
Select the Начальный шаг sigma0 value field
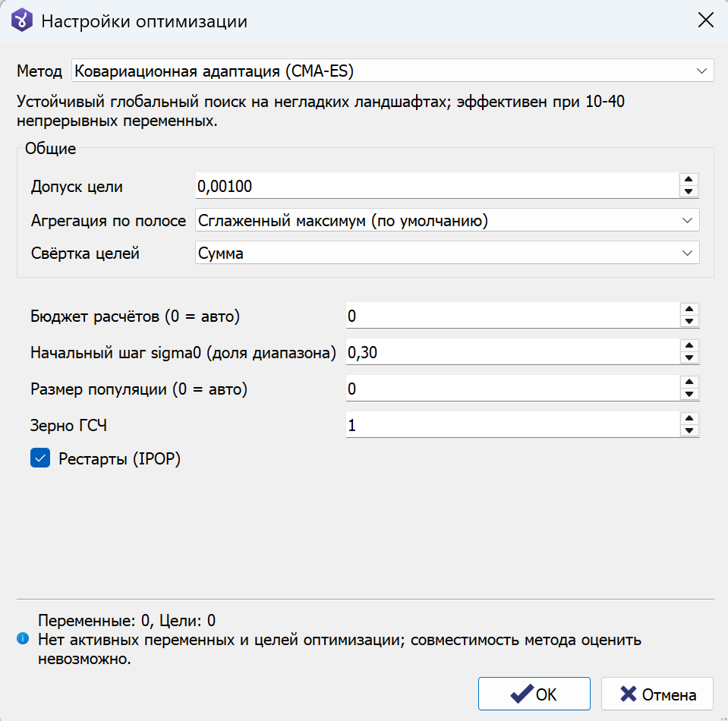coord(512,352)
